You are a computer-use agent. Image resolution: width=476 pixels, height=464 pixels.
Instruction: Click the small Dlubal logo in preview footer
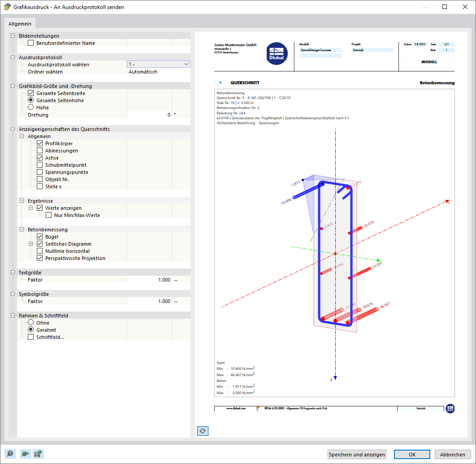(450, 408)
